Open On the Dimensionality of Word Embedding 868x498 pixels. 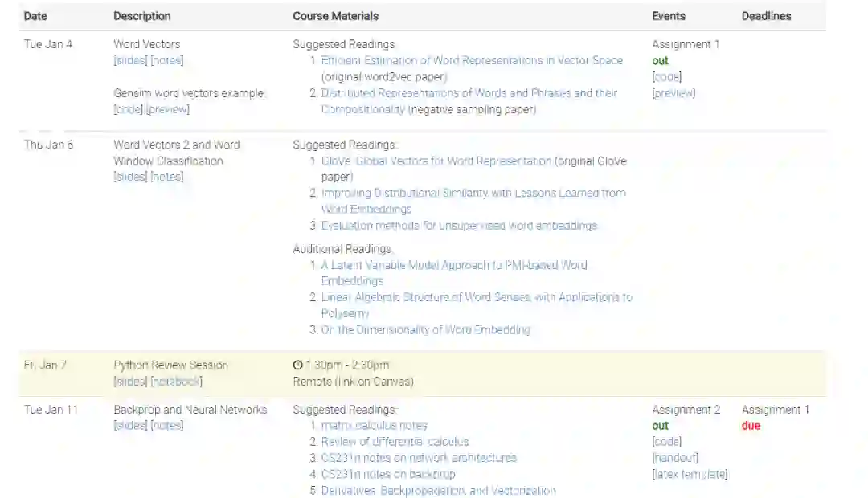pyautogui.click(x=425, y=329)
